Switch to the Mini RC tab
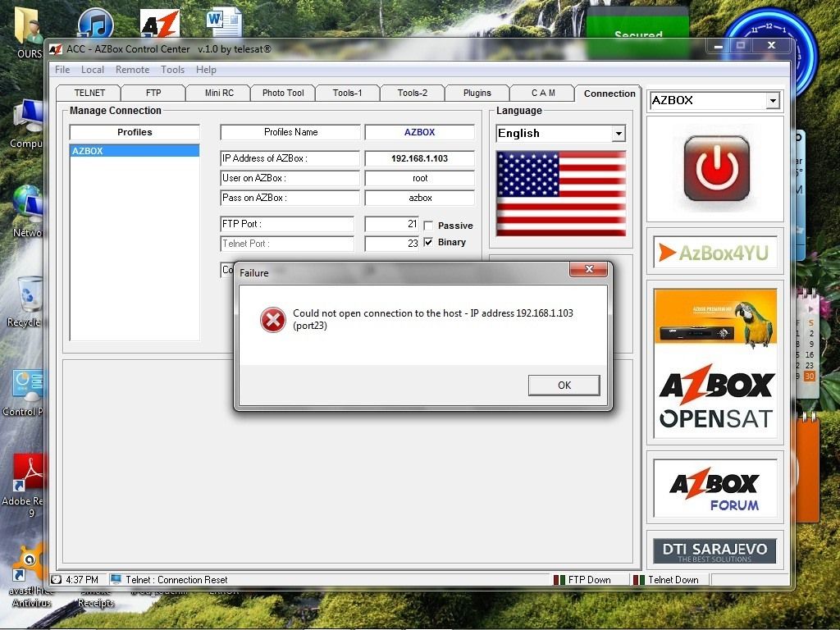 coord(219,93)
